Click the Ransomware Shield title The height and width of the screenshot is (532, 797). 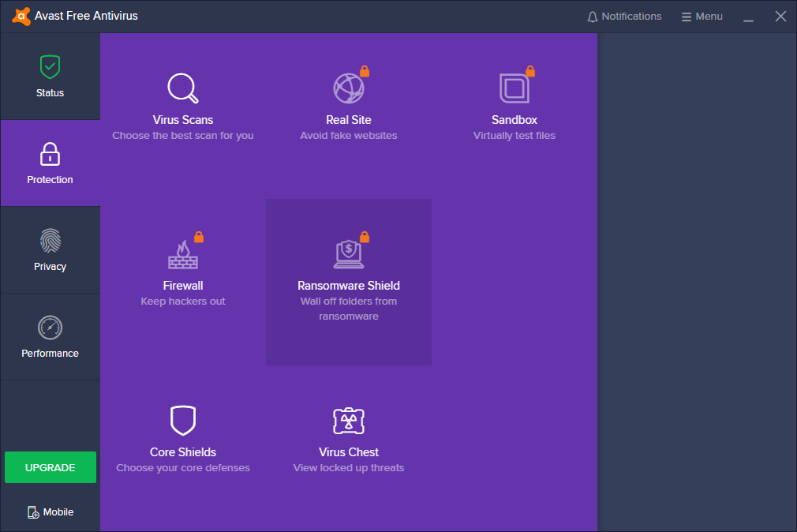(349, 285)
